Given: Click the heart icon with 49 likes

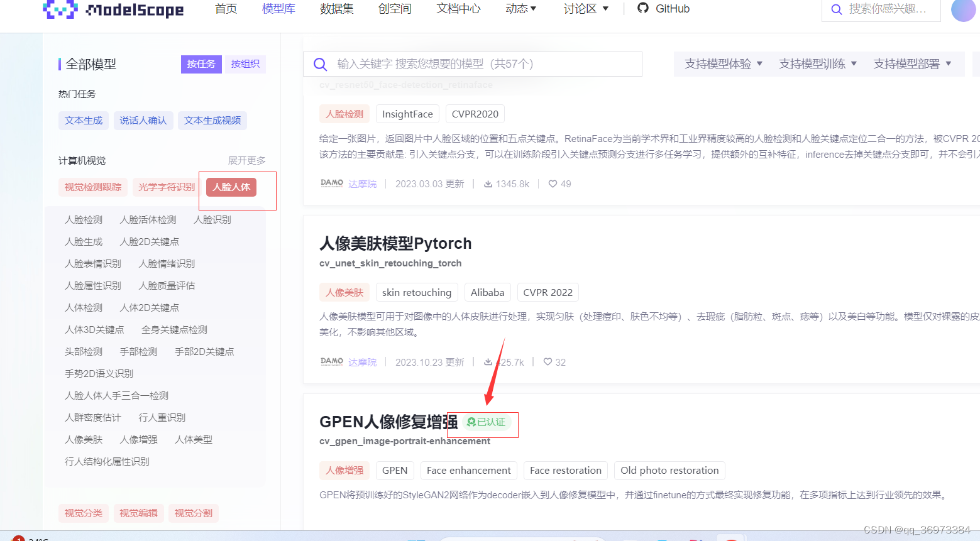Looking at the screenshot, I should click(x=553, y=184).
